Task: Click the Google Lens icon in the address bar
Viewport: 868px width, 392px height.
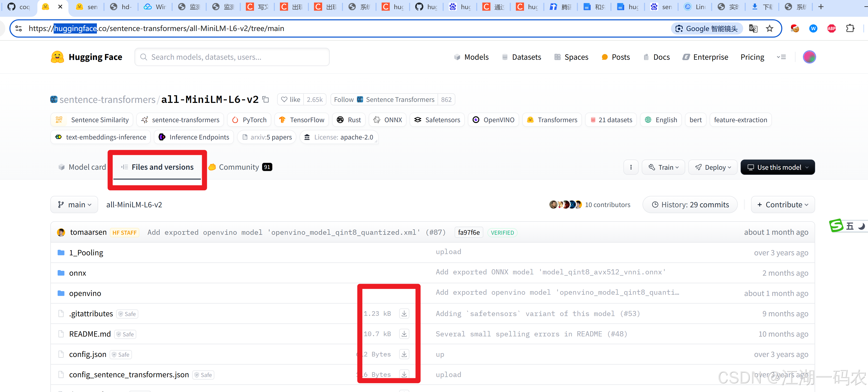Action: pyautogui.click(x=679, y=29)
